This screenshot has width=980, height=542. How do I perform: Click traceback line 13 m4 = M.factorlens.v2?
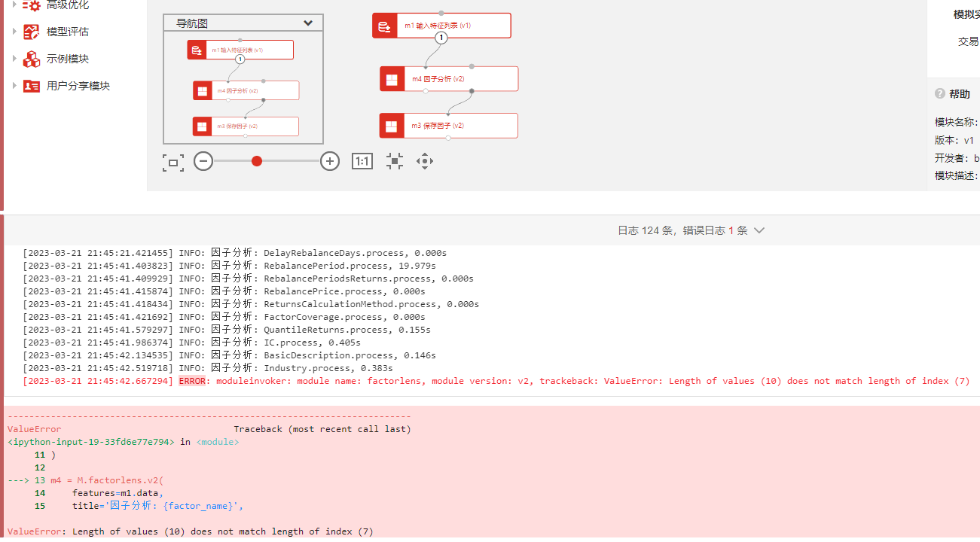pyautogui.click(x=86, y=480)
